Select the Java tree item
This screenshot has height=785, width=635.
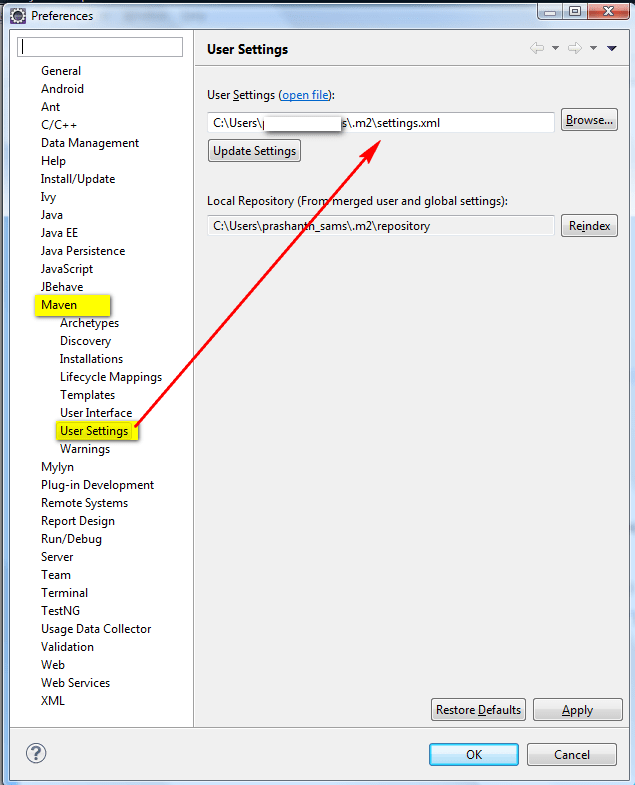[52, 215]
